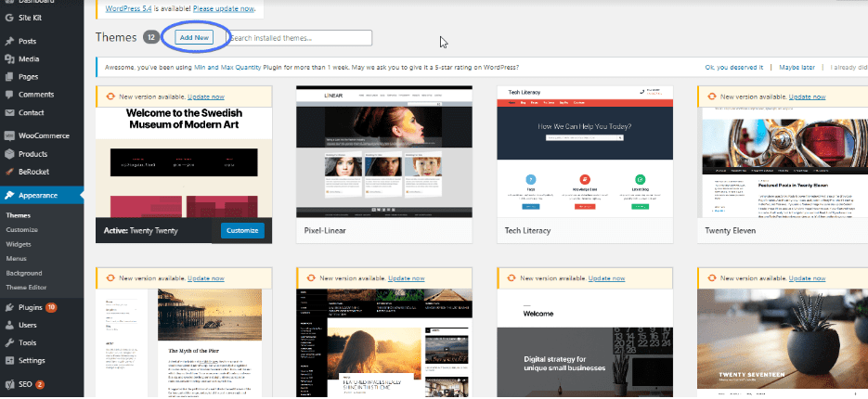868x399 pixels.
Task: Open the Themes submenu item
Action: (19, 216)
